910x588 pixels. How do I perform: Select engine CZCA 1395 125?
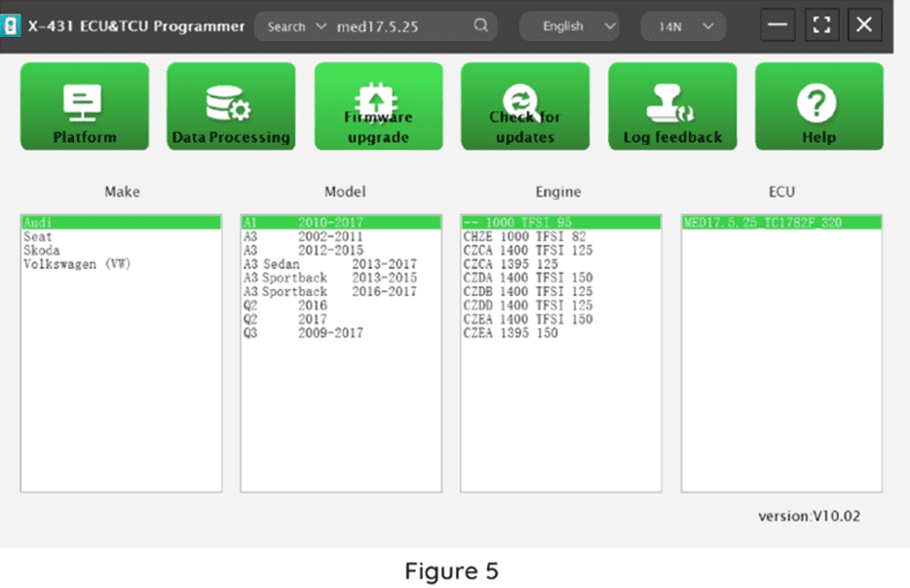[561, 265]
